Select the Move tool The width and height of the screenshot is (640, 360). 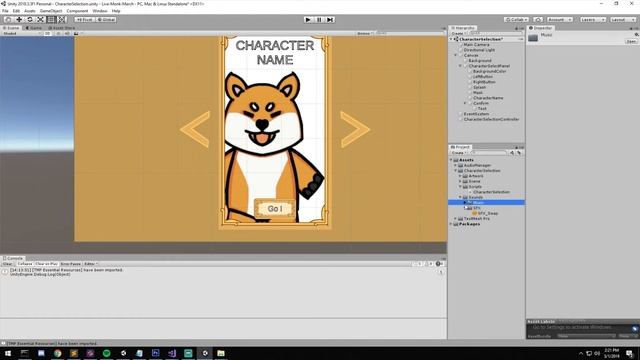19,20
